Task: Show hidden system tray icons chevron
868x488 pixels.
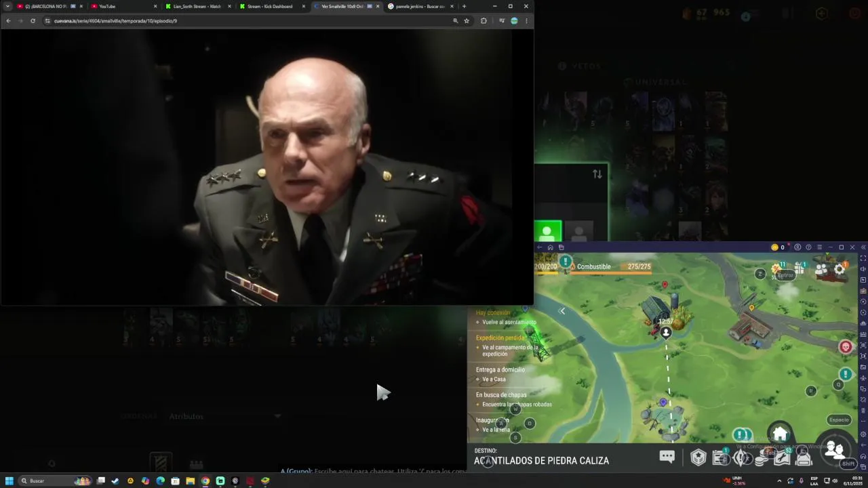Action: tap(778, 481)
